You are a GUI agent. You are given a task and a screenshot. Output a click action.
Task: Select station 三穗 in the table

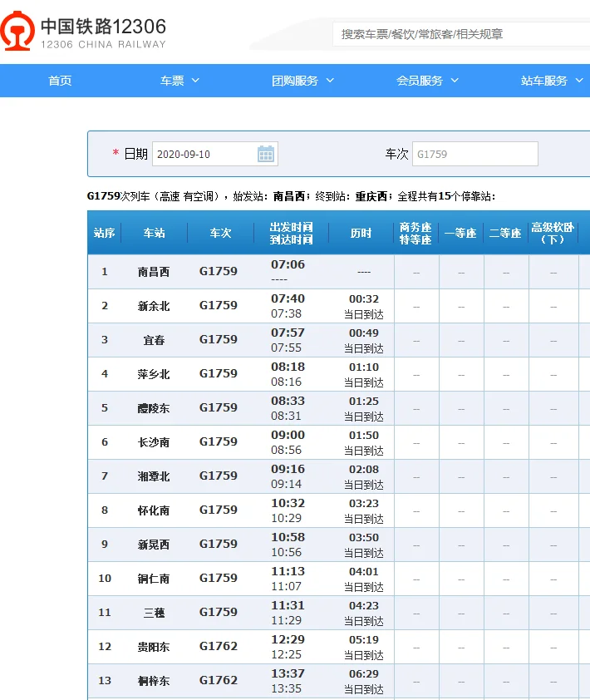coord(154,613)
